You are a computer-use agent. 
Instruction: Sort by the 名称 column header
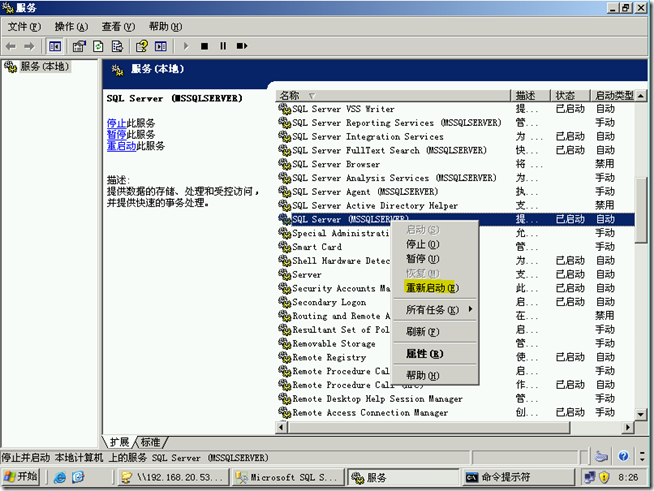393,96
